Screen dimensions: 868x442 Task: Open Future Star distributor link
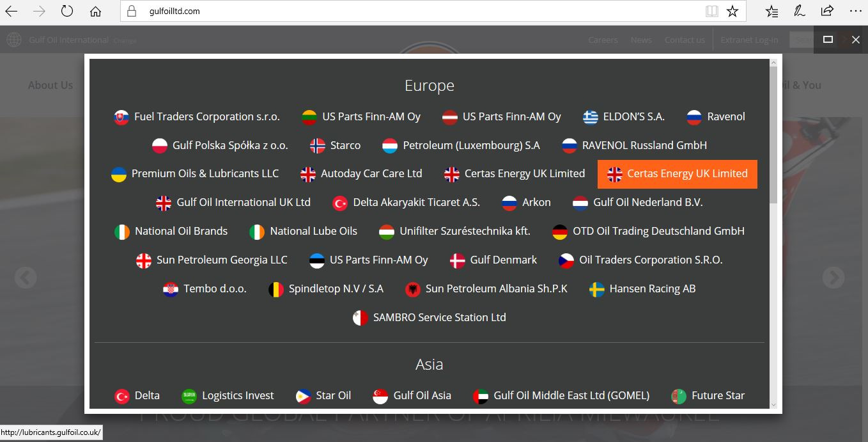point(708,396)
